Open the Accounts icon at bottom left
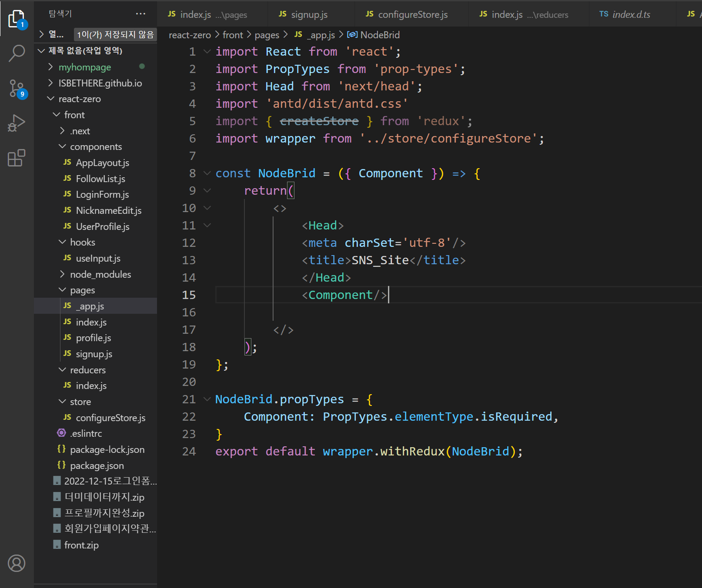The image size is (702, 588). click(x=17, y=563)
